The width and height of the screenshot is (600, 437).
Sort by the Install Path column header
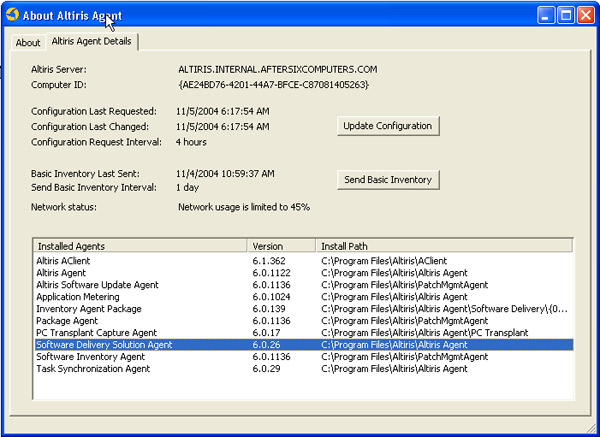[444, 246]
